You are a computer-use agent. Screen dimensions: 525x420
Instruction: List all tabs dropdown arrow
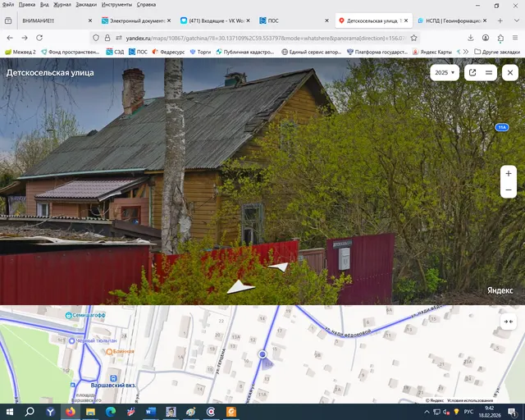[x=516, y=21]
